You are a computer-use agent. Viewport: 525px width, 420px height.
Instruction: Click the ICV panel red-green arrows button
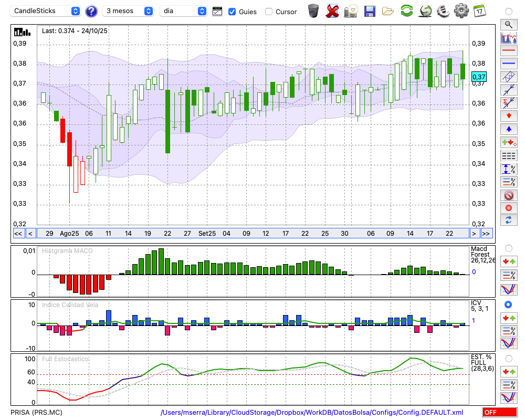509,318
